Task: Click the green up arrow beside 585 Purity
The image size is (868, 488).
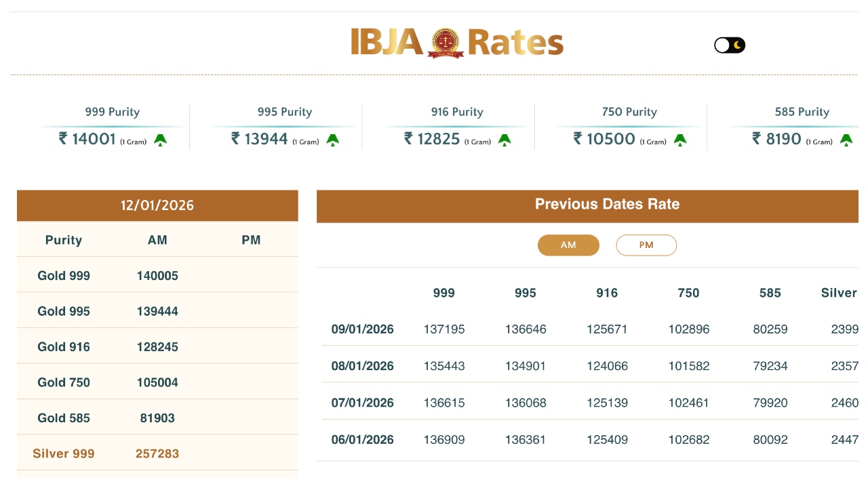Action: coord(846,140)
